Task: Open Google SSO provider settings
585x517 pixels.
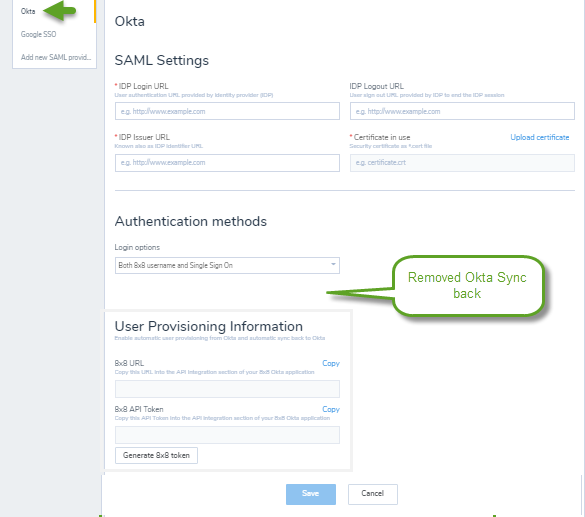Action: coord(38,34)
